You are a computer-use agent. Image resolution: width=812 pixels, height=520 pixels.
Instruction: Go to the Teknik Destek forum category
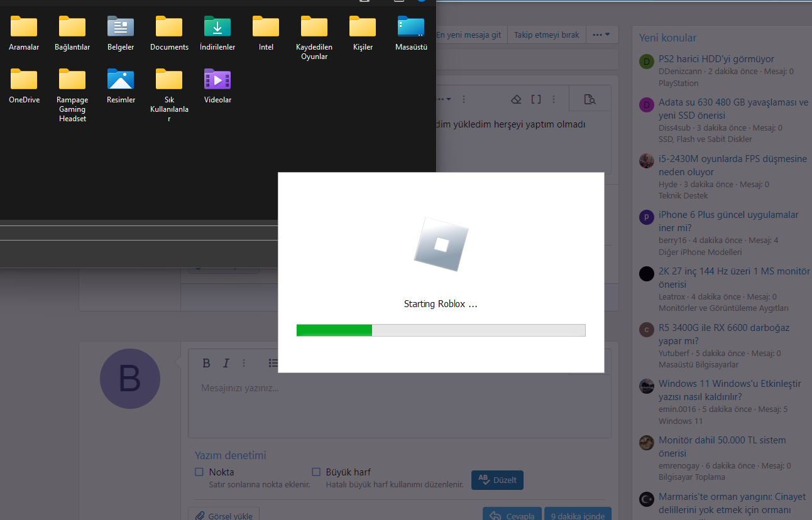(x=683, y=195)
